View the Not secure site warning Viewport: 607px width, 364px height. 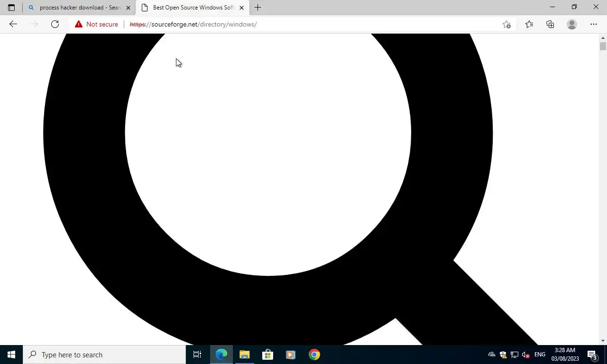click(x=96, y=24)
